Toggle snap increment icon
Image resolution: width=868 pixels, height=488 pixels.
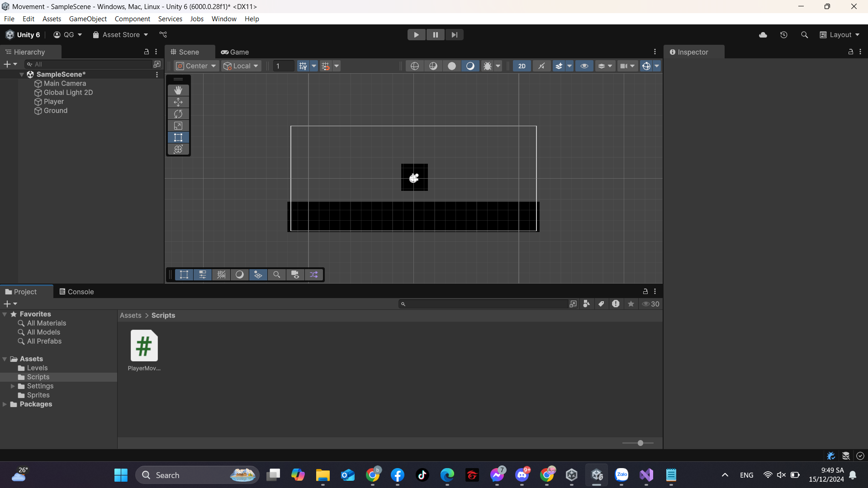(x=326, y=66)
